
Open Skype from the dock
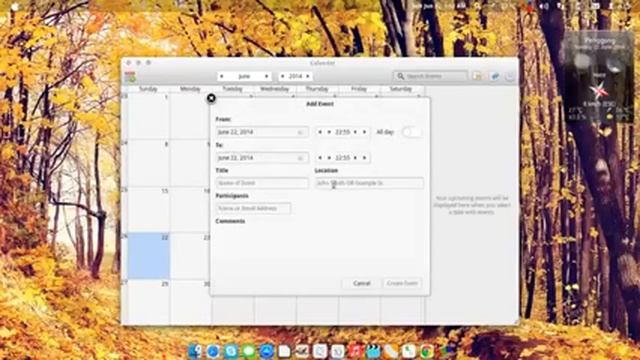click(231, 351)
